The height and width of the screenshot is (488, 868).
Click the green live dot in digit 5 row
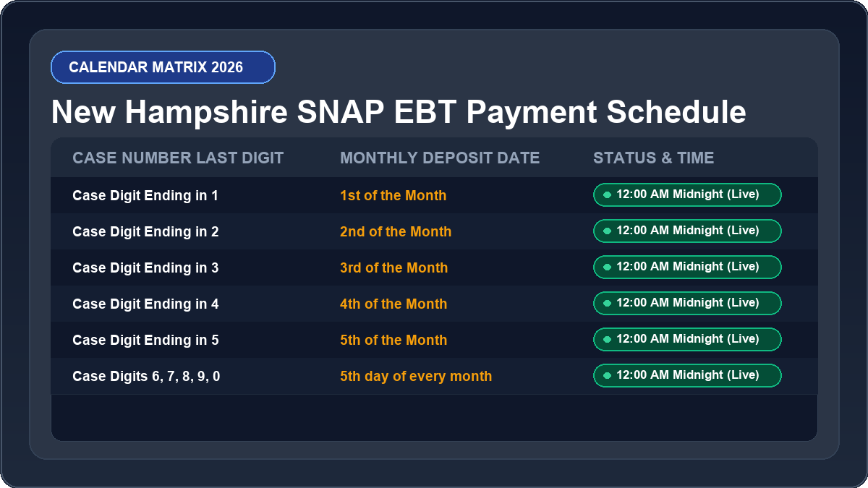click(607, 339)
